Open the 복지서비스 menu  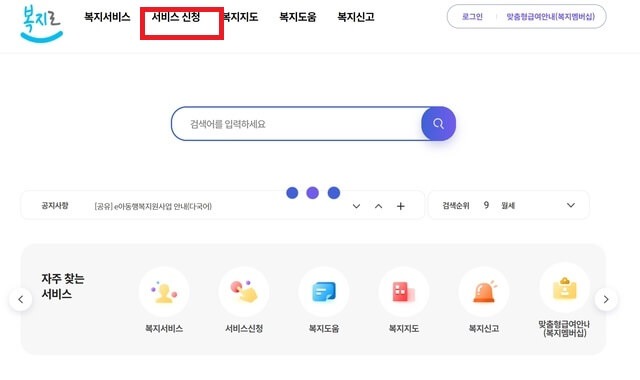point(107,17)
